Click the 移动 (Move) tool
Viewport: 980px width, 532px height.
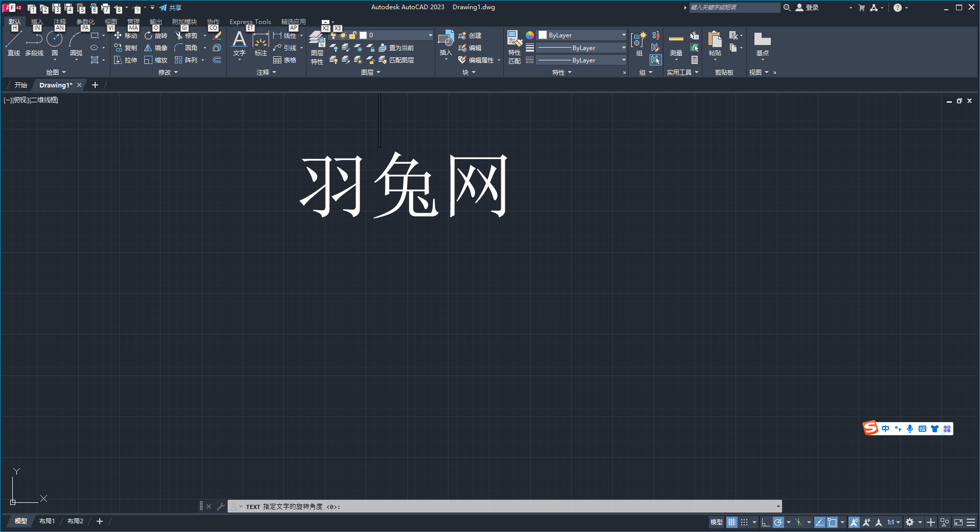[x=126, y=36]
